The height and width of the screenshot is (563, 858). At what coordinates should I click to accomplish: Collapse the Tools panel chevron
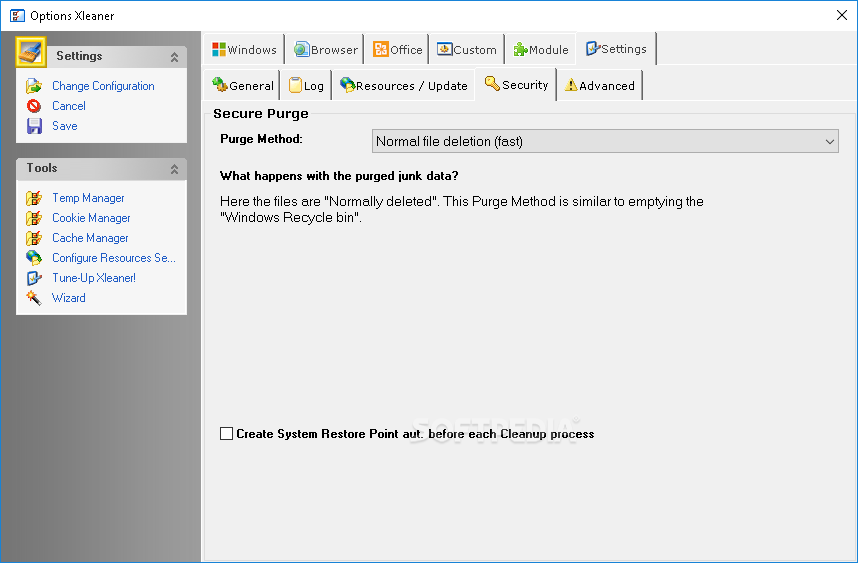pos(174,169)
